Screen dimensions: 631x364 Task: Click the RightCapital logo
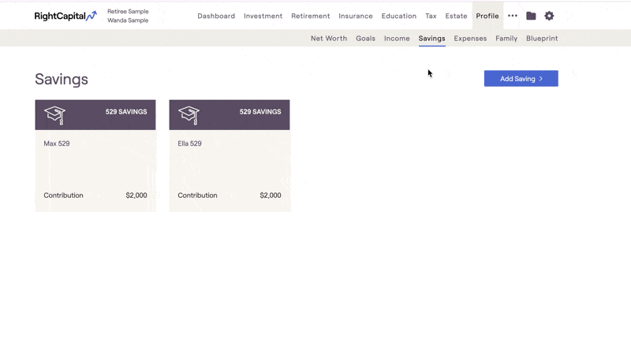coord(65,16)
